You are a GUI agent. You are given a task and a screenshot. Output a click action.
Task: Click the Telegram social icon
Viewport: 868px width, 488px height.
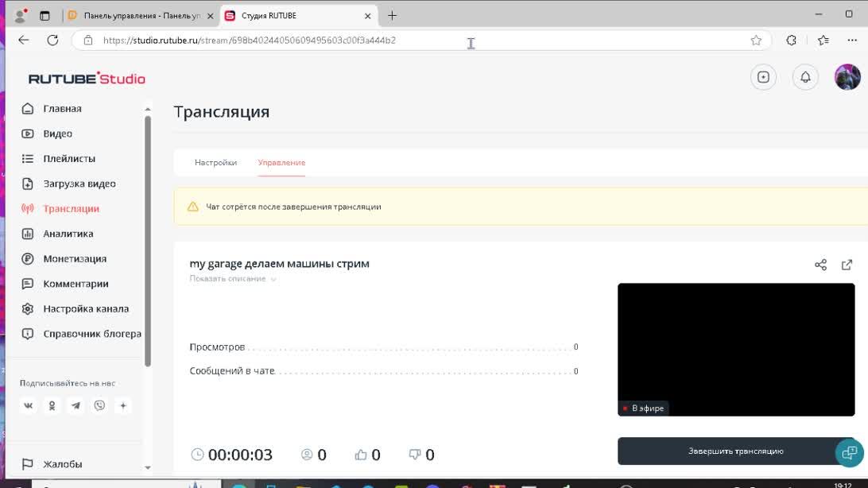pyautogui.click(x=76, y=405)
